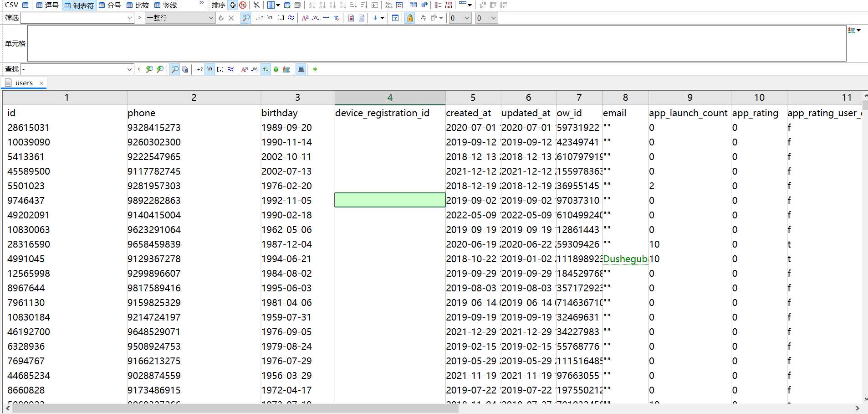Select the 竖线 (pipe) delimiter mode

pos(165,5)
